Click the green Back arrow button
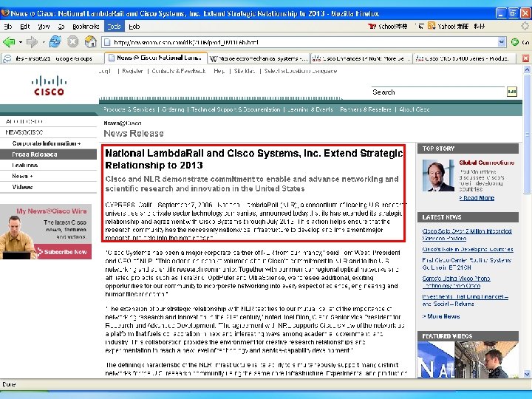The image size is (532, 399). tap(8, 42)
